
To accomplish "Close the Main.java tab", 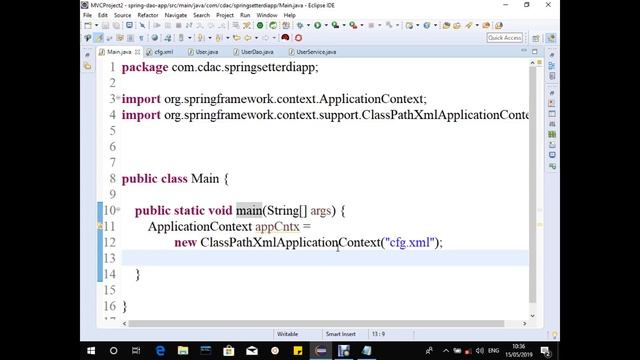I will [x=138, y=52].
